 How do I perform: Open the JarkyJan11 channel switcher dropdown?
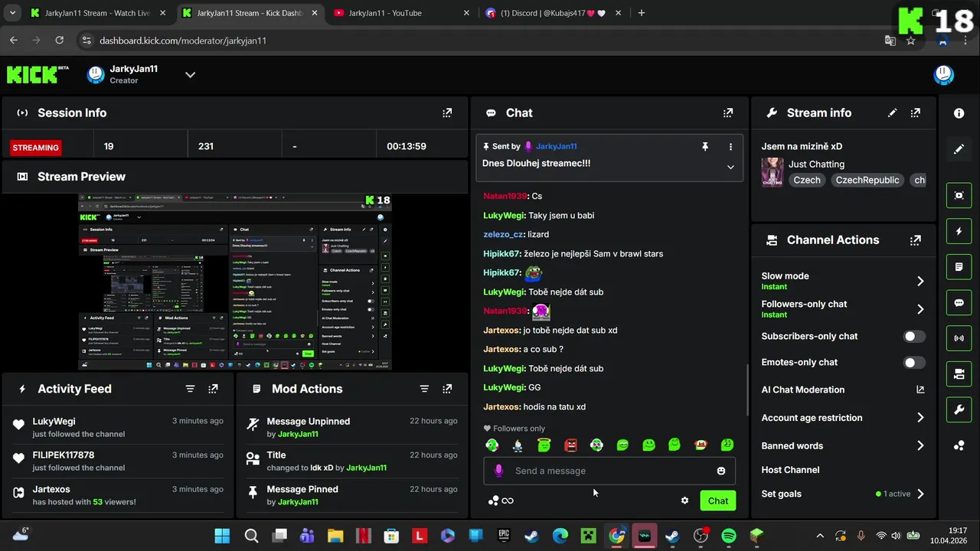coord(191,74)
